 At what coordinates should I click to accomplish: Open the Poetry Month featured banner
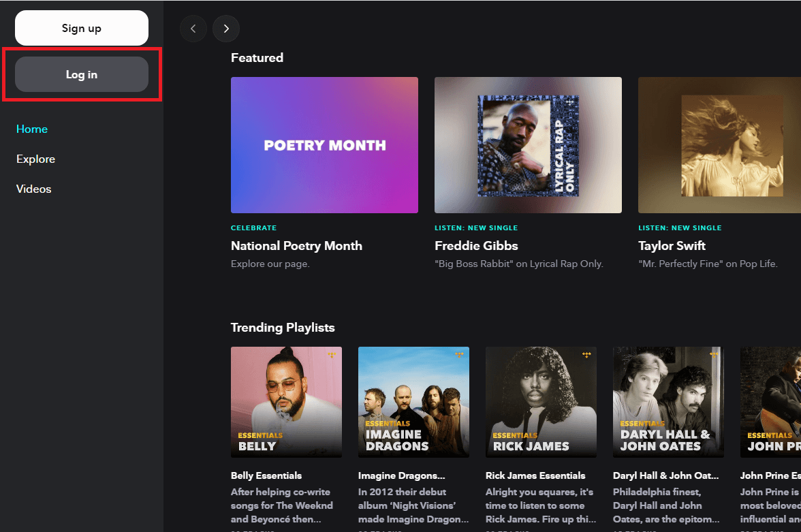pos(324,145)
